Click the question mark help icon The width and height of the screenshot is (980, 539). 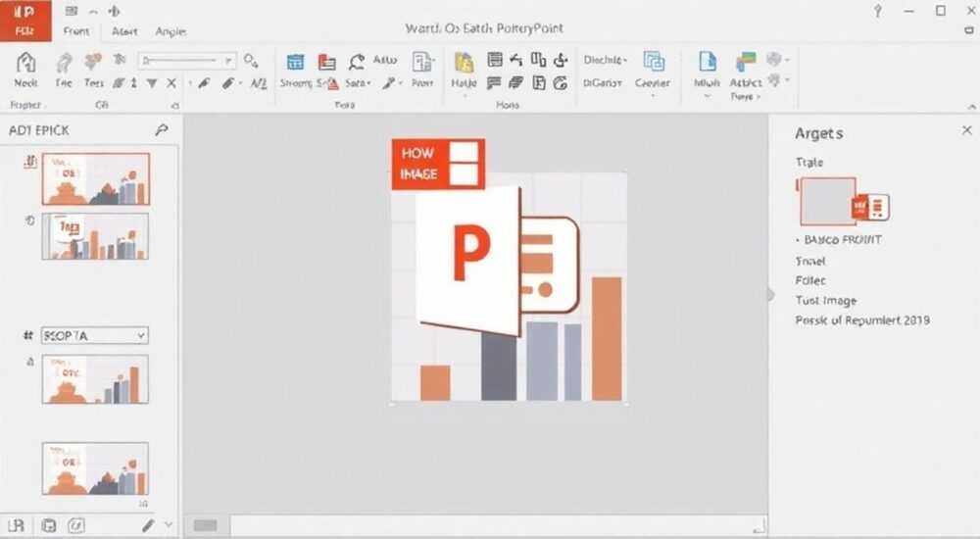pos(877,11)
